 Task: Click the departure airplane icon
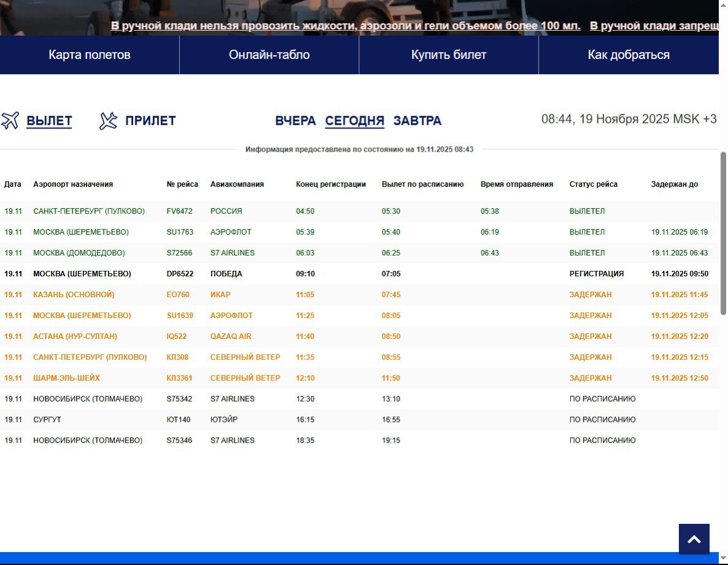[x=10, y=120]
